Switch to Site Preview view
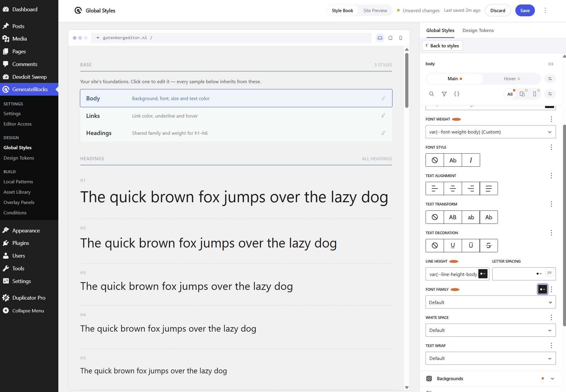 click(x=375, y=10)
